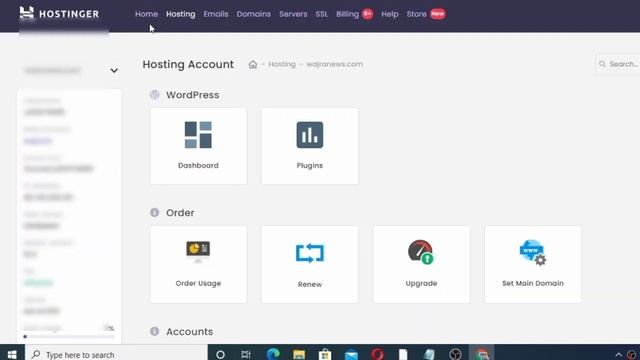
Task: Open Mail app from taskbar
Action: (x=351, y=354)
